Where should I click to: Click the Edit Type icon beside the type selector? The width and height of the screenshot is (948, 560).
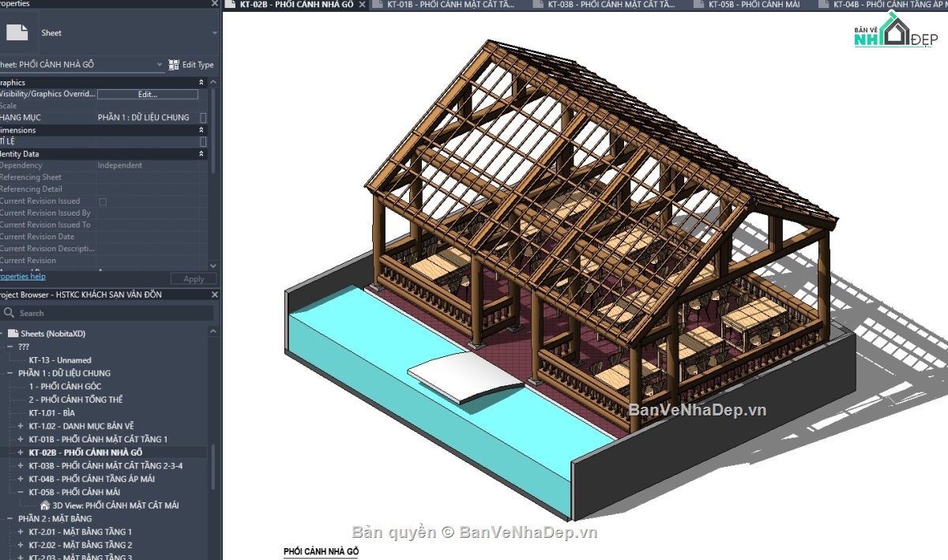click(173, 64)
